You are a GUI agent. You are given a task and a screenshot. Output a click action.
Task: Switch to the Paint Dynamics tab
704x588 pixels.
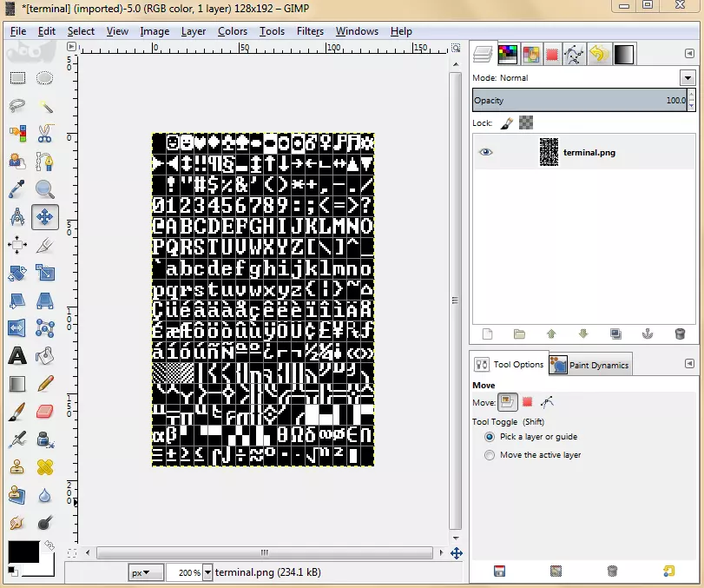(589, 365)
